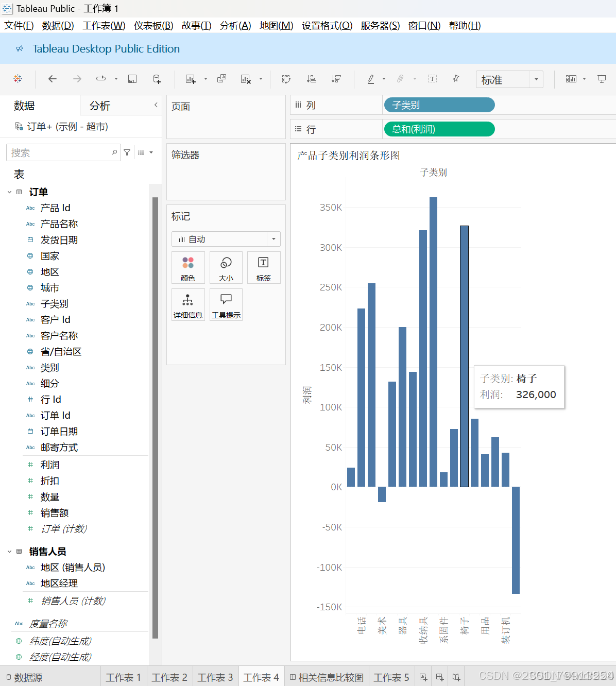Screen dimensions: 616x686
Task: Expand the 销售人员 table fields
Action: 9,551
